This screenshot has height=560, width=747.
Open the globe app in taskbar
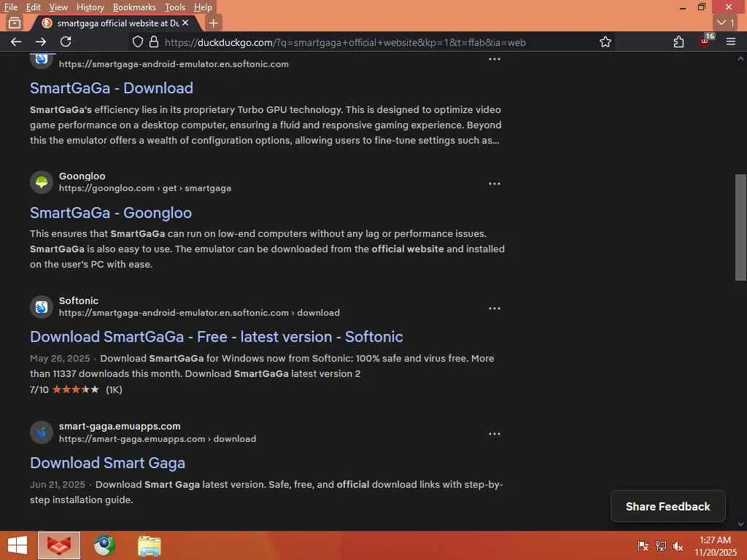click(x=104, y=545)
